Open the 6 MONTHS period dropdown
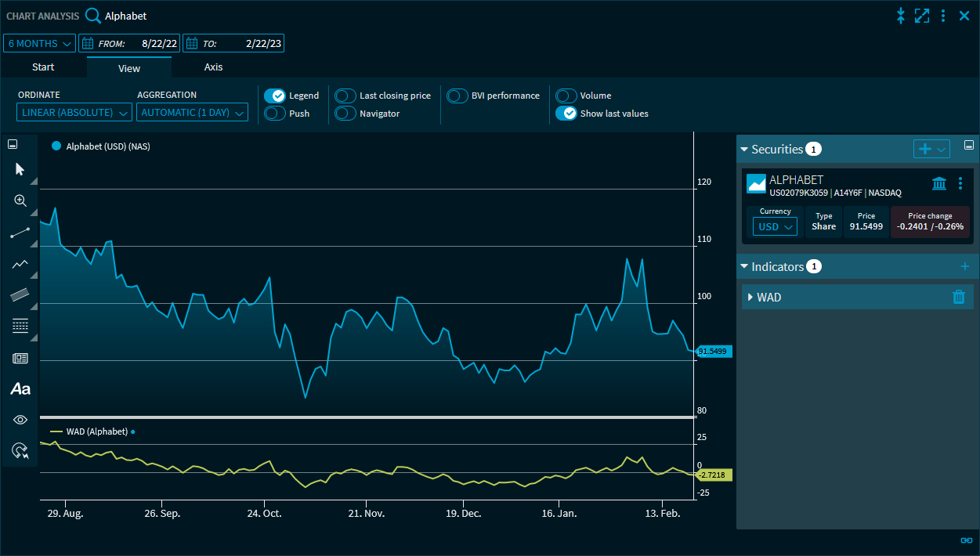 tap(40, 43)
